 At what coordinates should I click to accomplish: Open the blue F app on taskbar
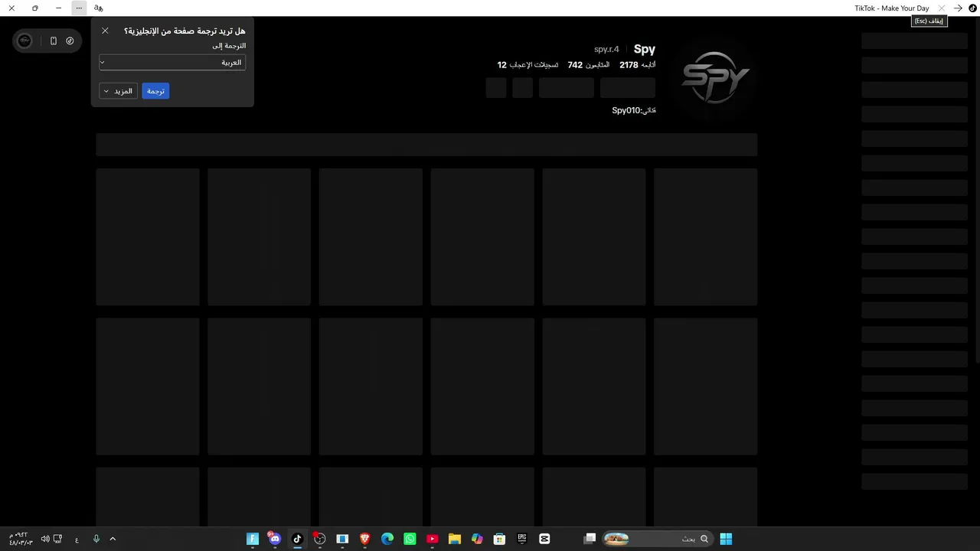[253, 539]
